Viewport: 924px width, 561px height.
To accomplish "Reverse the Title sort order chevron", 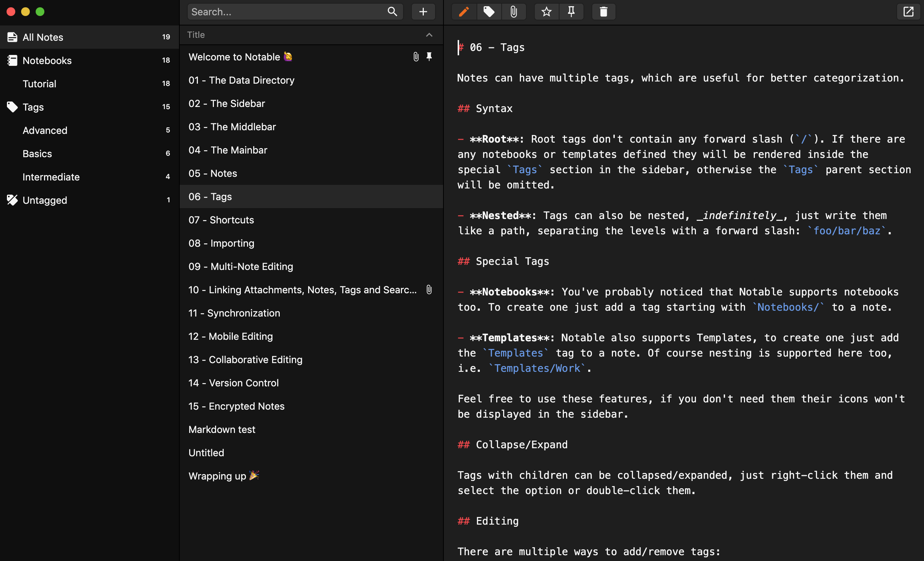I will 429,35.
